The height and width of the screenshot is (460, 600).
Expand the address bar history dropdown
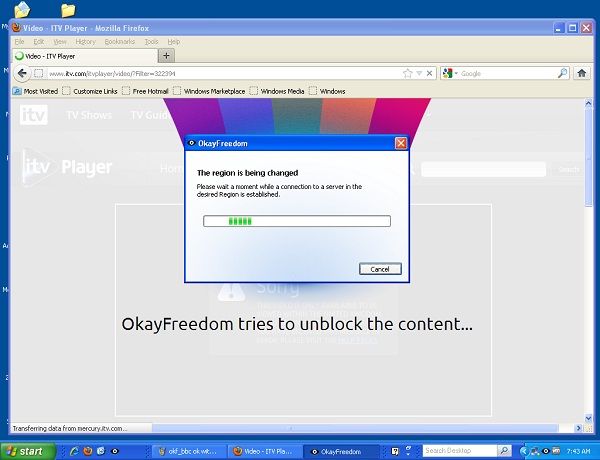pyautogui.click(x=419, y=73)
